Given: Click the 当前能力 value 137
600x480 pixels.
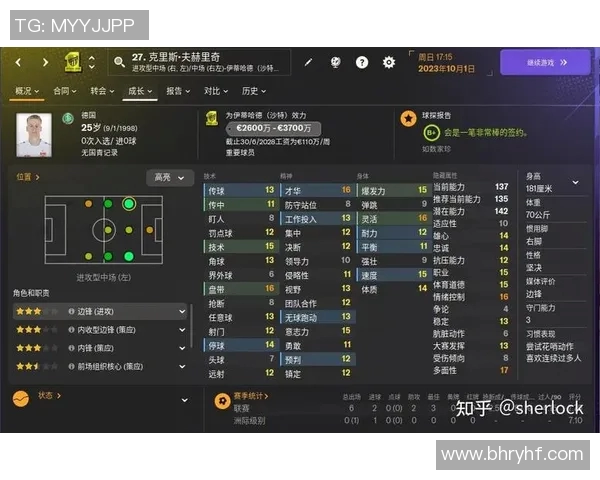Looking at the screenshot, I should (501, 187).
